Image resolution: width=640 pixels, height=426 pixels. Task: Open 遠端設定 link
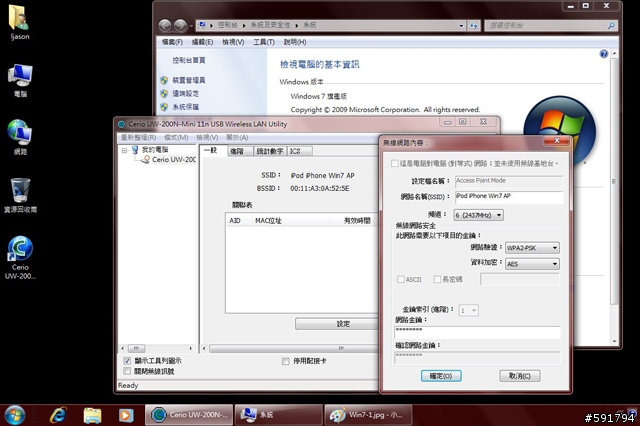(x=186, y=93)
